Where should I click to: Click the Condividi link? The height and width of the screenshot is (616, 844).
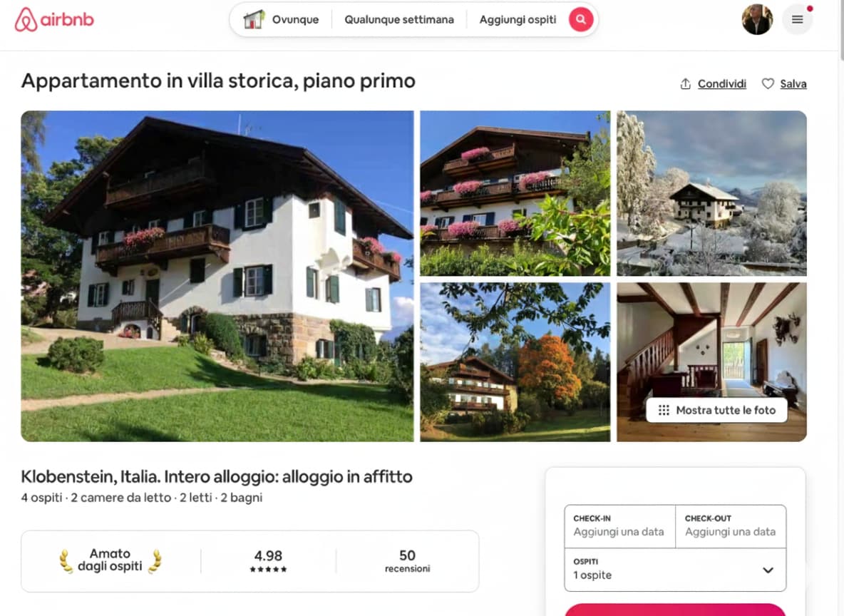tap(722, 84)
